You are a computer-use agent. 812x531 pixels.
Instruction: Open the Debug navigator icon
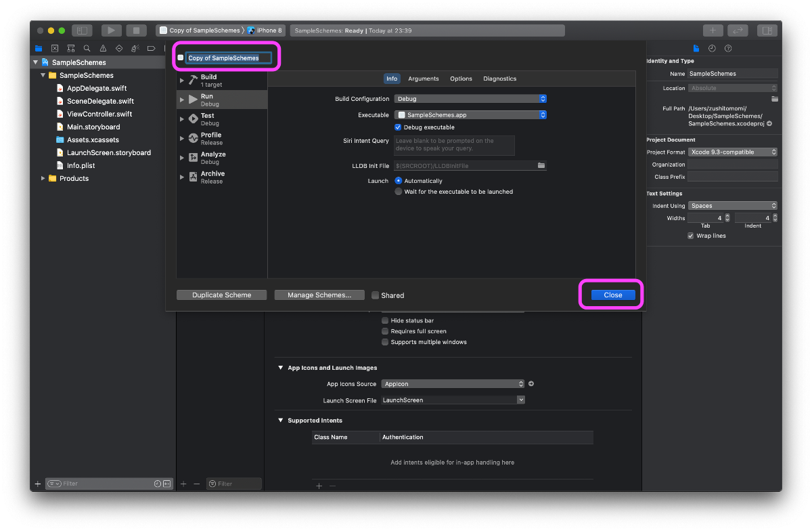[135, 48]
